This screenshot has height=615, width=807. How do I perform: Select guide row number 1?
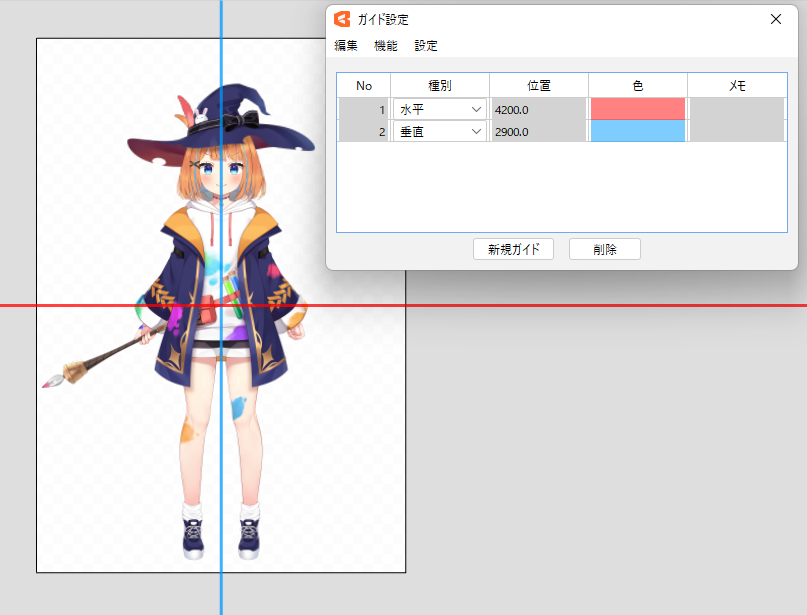(364, 109)
